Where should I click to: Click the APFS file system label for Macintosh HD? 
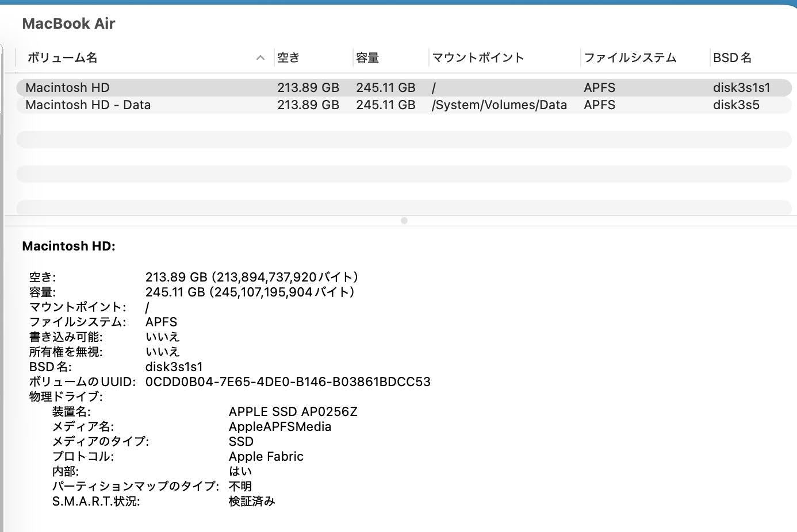click(600, 87)
